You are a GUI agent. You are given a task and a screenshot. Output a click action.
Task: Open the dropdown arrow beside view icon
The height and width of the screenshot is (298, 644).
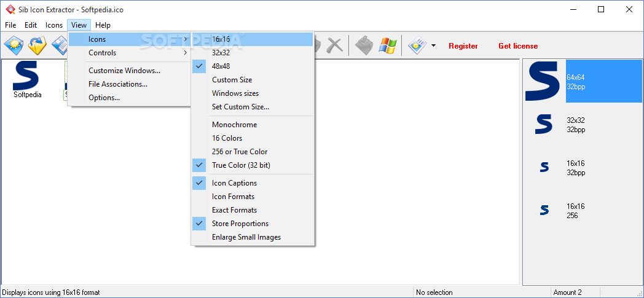click(x=433, y=45)
